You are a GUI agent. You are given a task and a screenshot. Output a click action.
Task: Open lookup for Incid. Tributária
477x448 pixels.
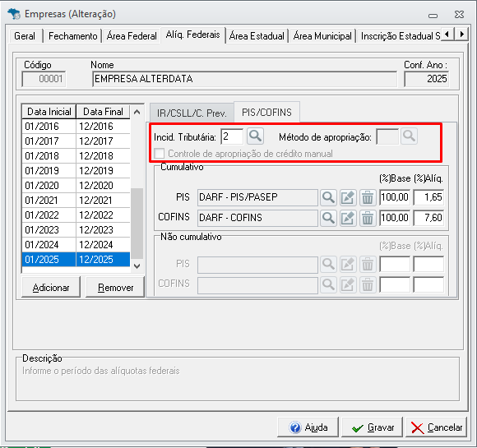[255, 136]
